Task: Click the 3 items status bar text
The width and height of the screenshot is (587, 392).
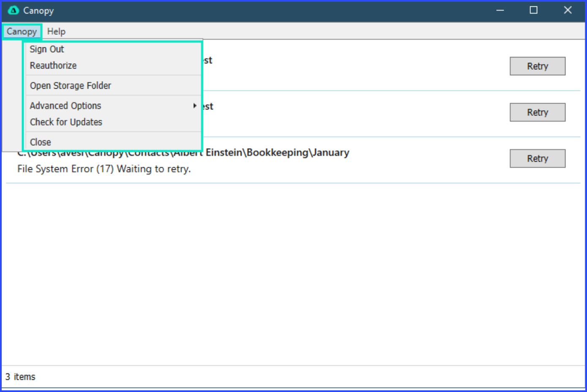Action: tap(20, 377)
